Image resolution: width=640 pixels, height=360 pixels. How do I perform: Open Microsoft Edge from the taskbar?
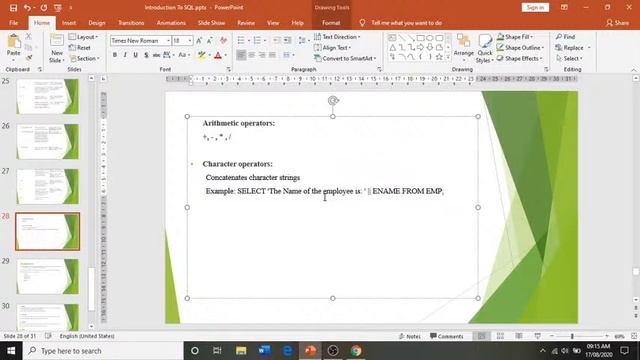click(287, 351)
